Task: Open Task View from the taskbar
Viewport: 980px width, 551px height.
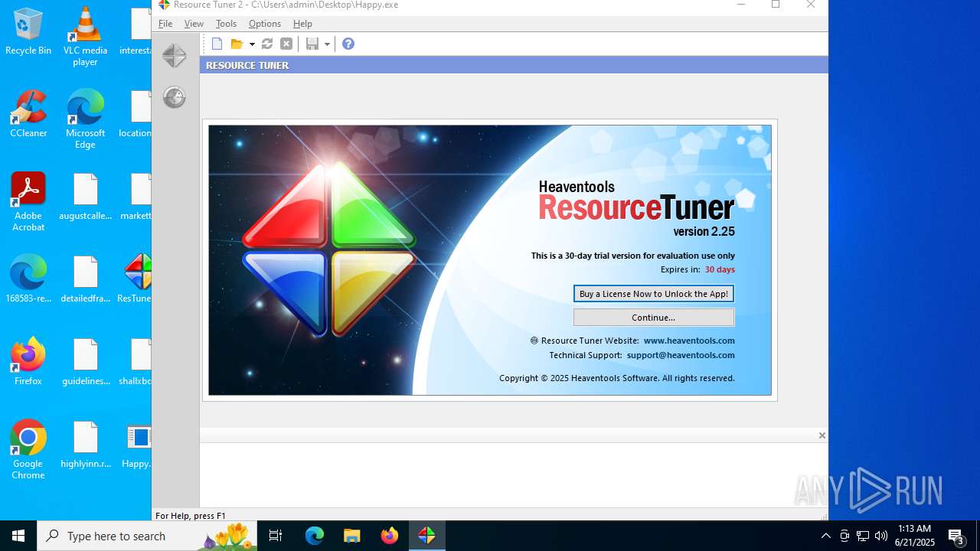Action: coord(276,536)
